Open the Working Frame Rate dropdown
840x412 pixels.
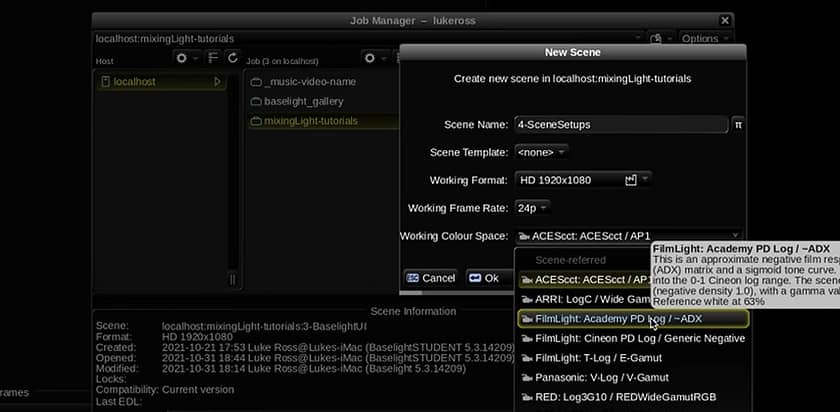pyautogui.click(x=532, y=208)
